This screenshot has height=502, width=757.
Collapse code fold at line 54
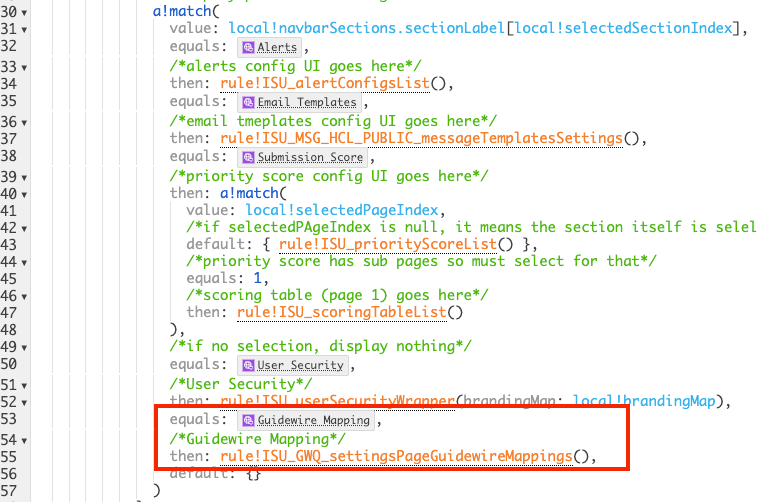coord(24,441)
